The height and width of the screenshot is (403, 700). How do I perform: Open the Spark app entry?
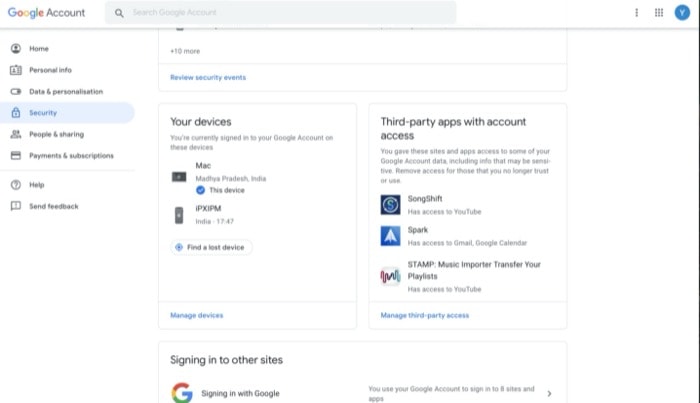coord(467,236)
